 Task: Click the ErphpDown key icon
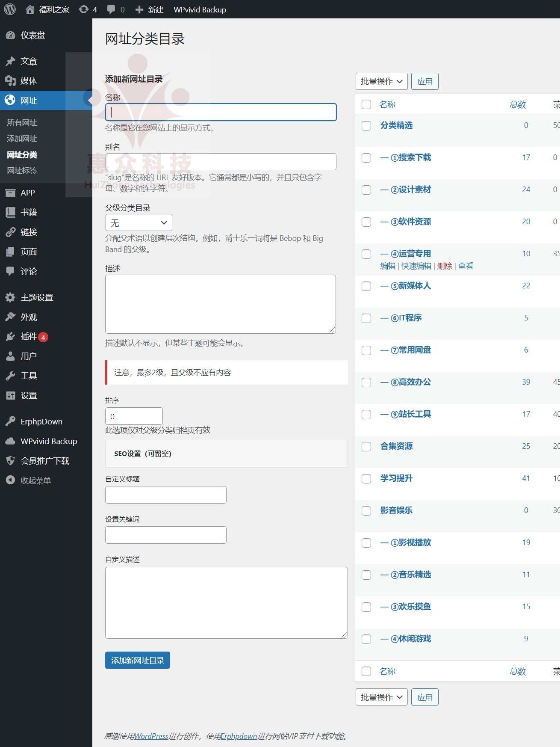tap(10, 421)
